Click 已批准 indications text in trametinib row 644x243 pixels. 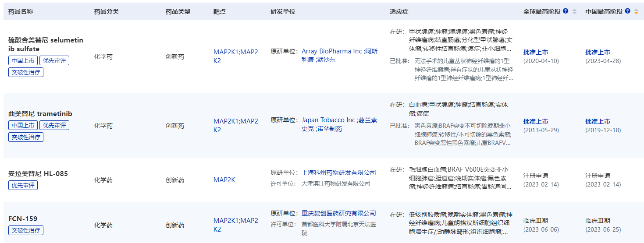pyautogui.click(x=463, y=134)
